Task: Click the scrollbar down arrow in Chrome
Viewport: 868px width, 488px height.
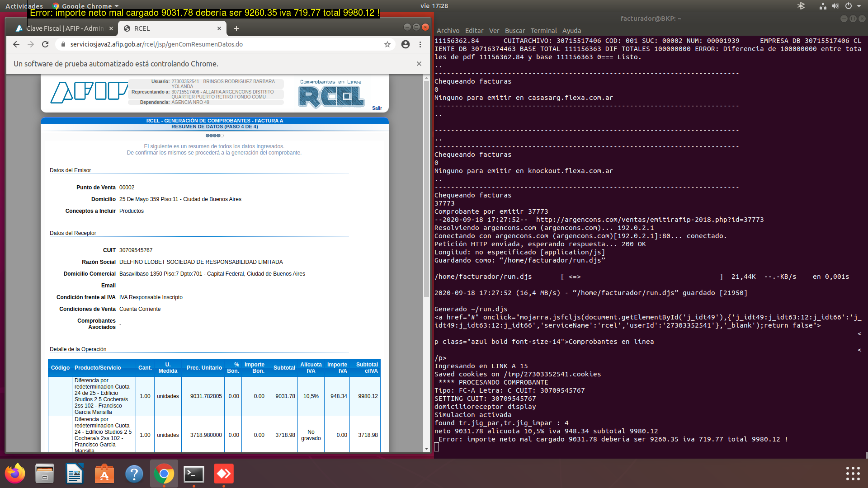Action: [426, 449]
